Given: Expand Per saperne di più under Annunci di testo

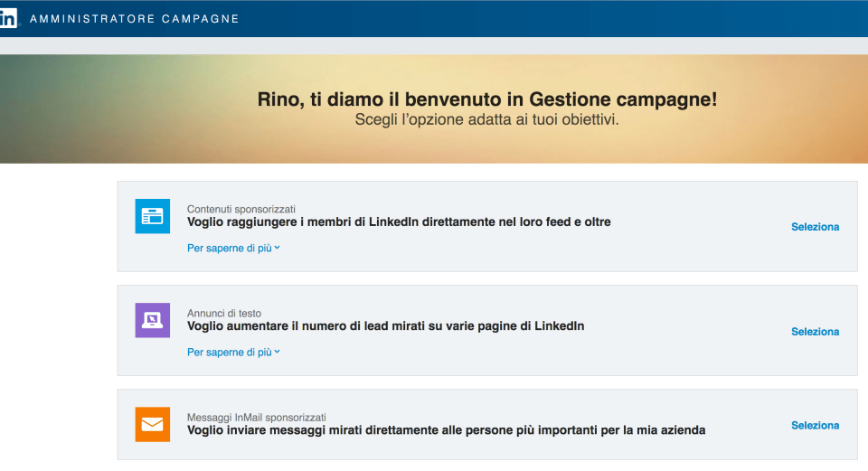Looking at the screenshot, I should (233, 352).
